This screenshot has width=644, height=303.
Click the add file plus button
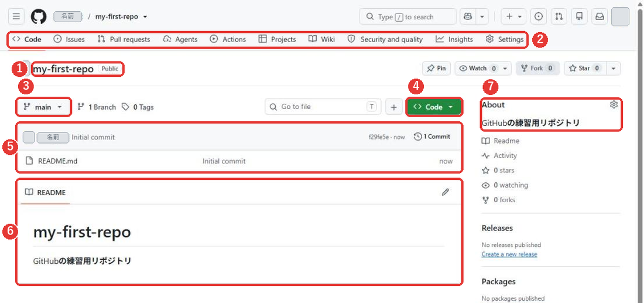point(394,107)
